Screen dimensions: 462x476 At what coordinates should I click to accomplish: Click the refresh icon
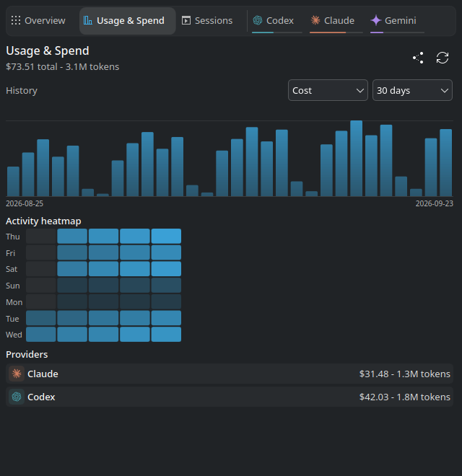tap(443, 58)
